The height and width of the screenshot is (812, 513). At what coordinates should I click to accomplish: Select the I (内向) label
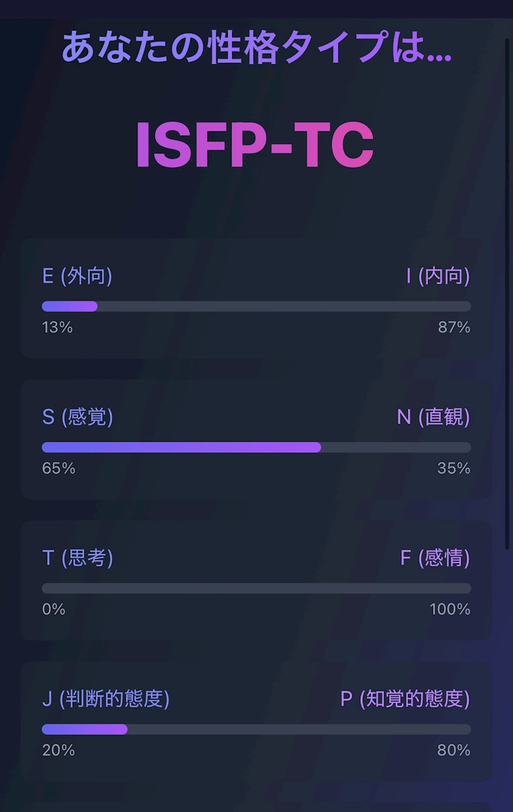pos(438,276)
